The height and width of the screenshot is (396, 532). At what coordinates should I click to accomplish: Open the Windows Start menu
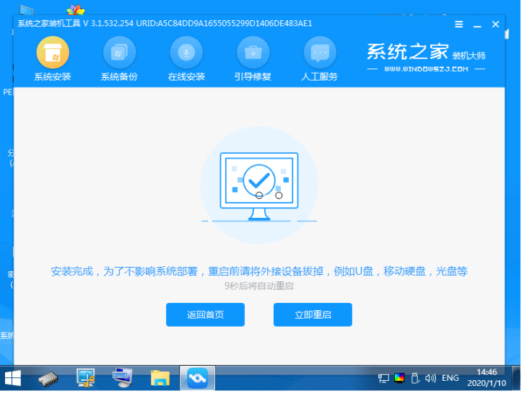tap(13, 377)
